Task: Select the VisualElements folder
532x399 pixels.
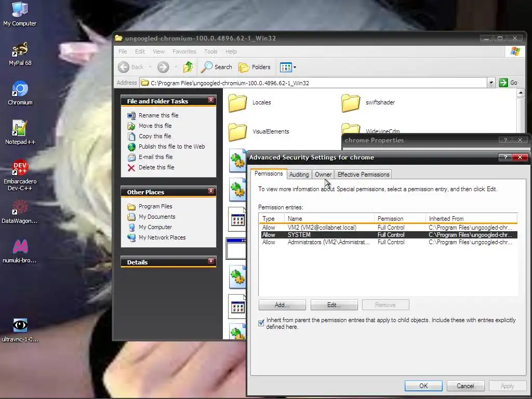Action: tap(259, 131)
